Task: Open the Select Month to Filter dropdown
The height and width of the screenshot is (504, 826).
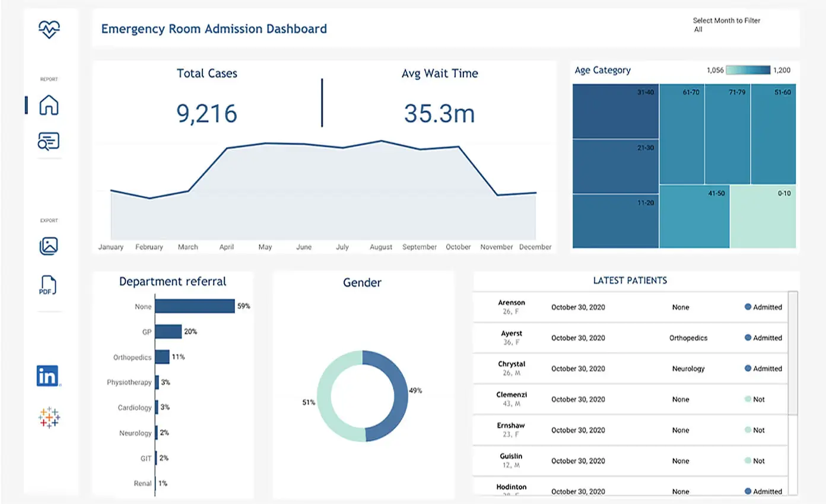Action: pos(726,25)
